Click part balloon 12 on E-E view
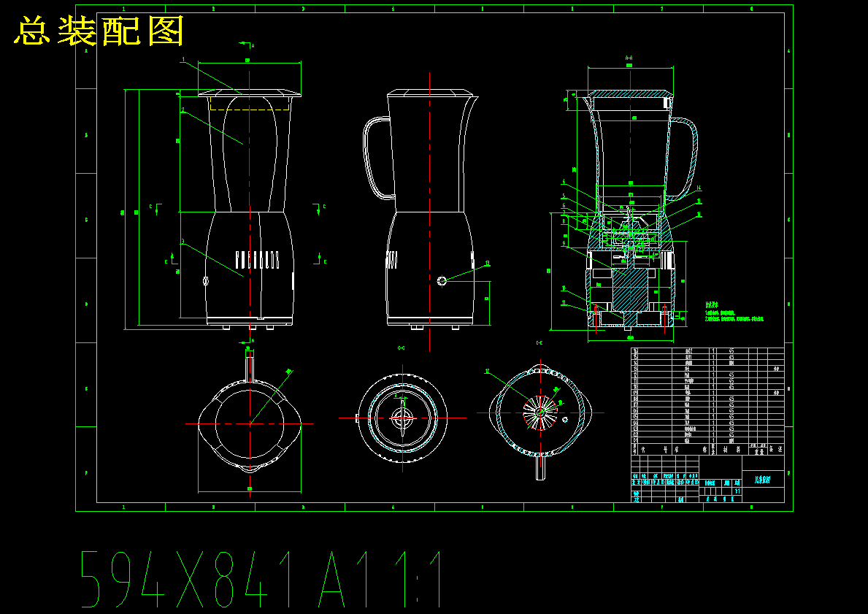The height and width of the screenshot is (614, 868). tap(487, 371)
